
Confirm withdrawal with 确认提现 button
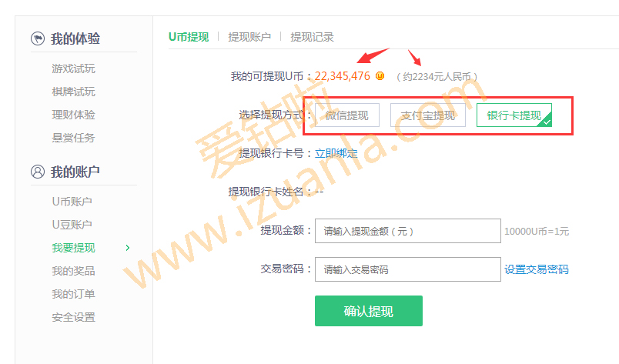[369, 311]
